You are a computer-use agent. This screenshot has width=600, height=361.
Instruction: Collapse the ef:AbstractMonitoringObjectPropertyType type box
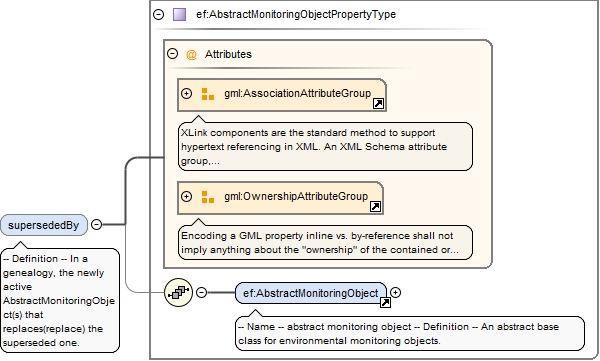[158, 15]
